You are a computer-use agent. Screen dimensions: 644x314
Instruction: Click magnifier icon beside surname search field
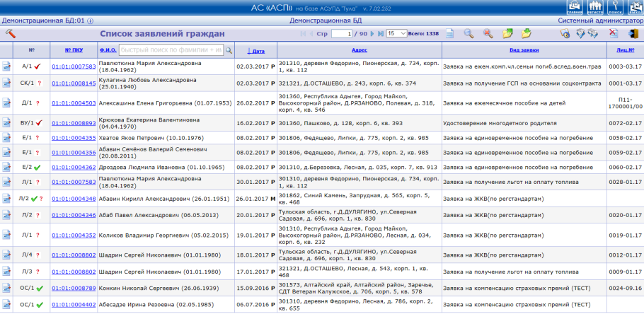coord(229,50)
